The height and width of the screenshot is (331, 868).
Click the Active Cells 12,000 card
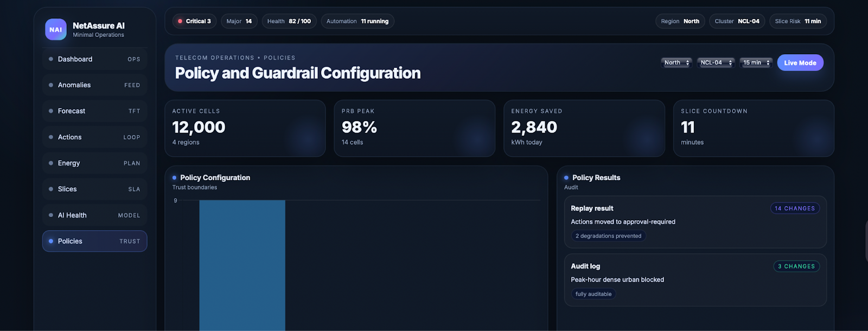tap(245, 129)
